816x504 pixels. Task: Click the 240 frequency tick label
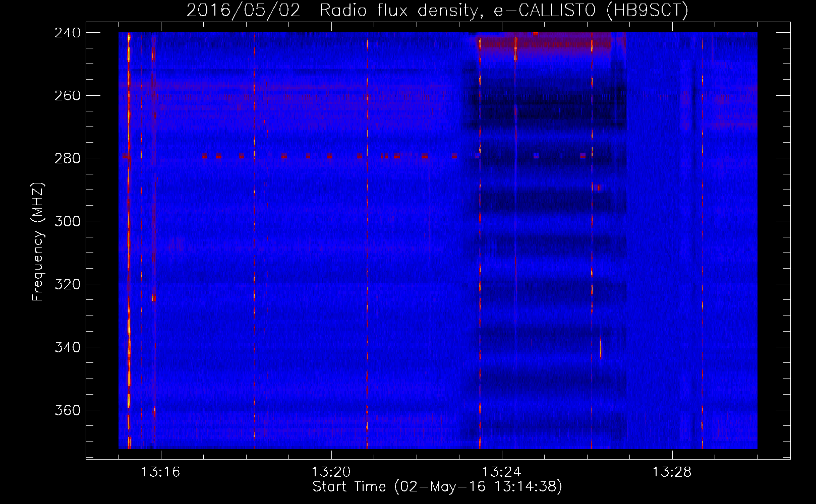coord(68,33)
